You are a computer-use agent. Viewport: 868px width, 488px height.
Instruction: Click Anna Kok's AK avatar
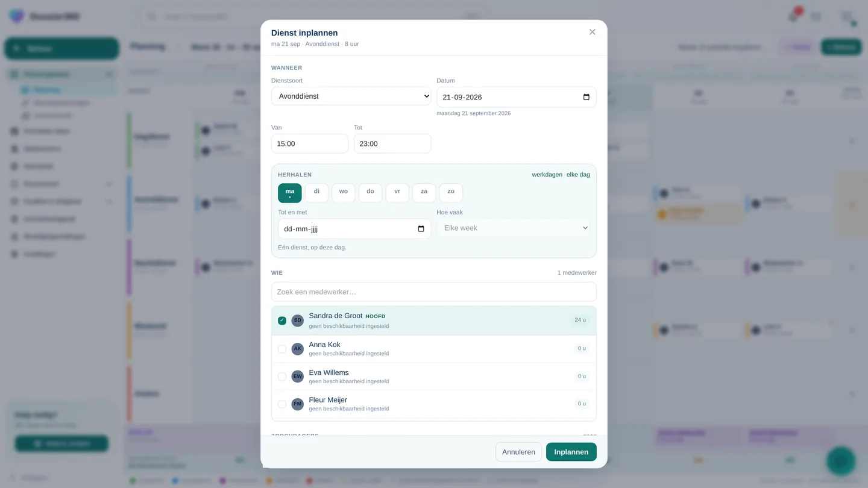298,349
